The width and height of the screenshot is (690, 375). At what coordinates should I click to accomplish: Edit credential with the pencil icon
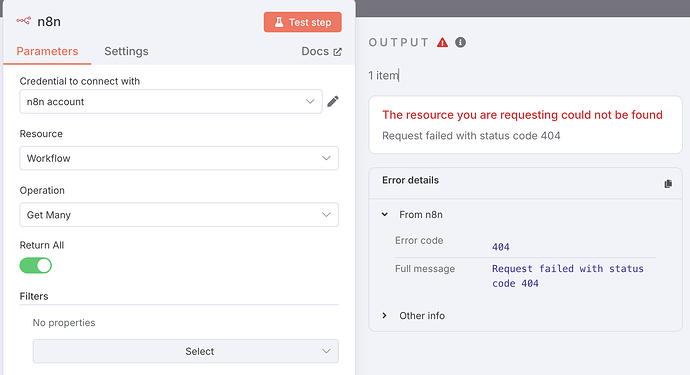coord(333,102)
